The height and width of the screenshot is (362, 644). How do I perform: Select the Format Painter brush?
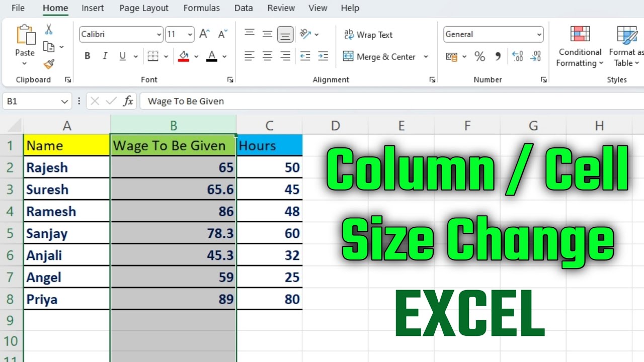49,64
